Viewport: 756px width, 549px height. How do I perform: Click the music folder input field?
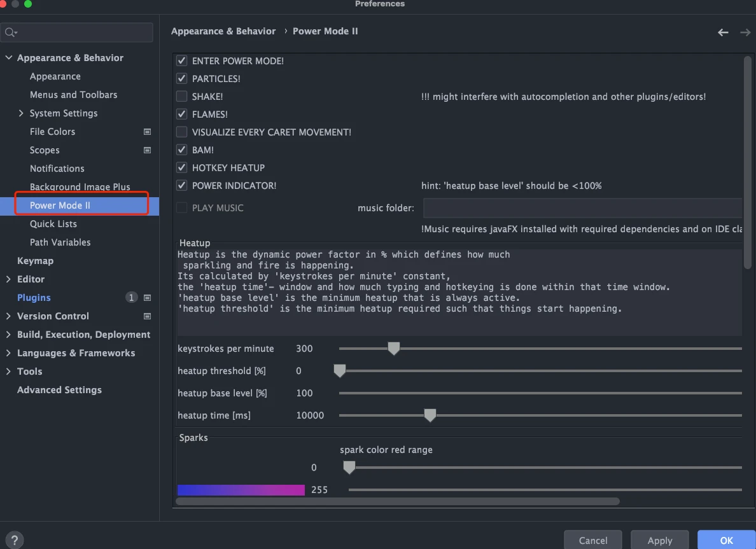[582, 208]
